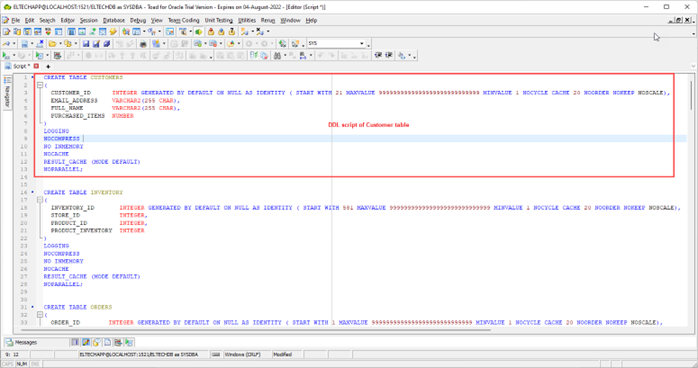698x368 pixels.
Task: Expand the run script dropdown arrow
Action: click(47, 55)
